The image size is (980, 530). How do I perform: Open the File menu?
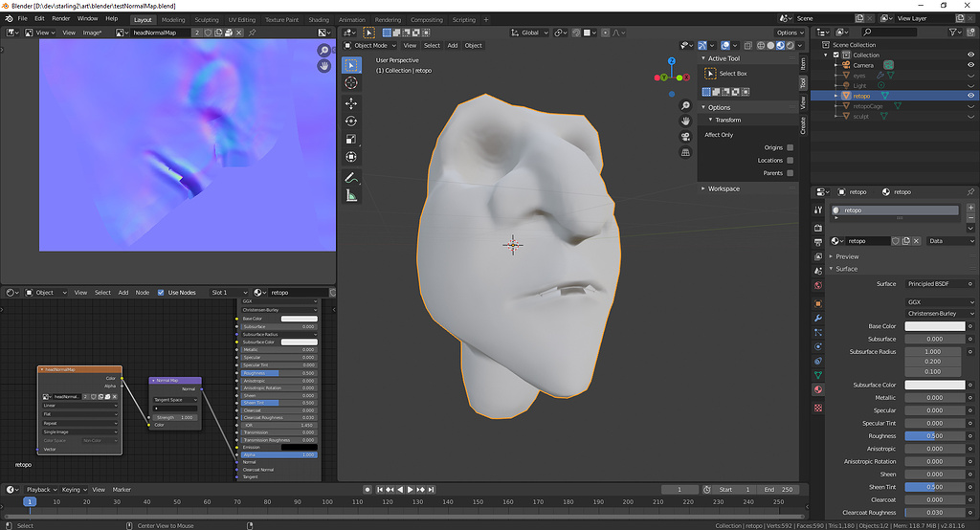(x=23, y=18)
